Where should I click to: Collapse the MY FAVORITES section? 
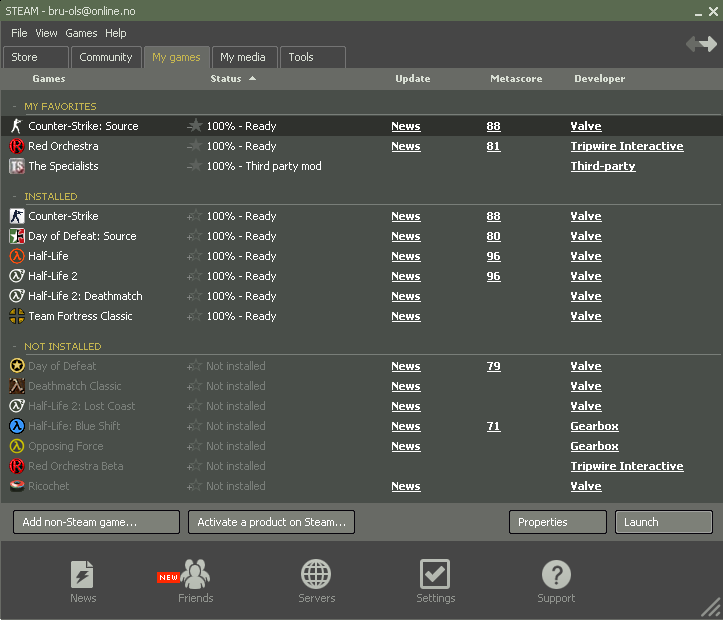tap(14, 106)
